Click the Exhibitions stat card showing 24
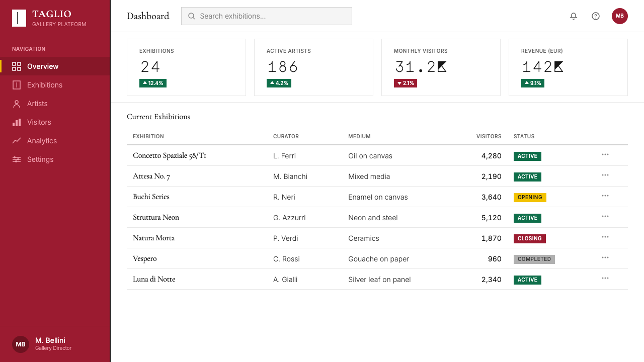The height and width of the screenshot is (362, 644). 186,67
